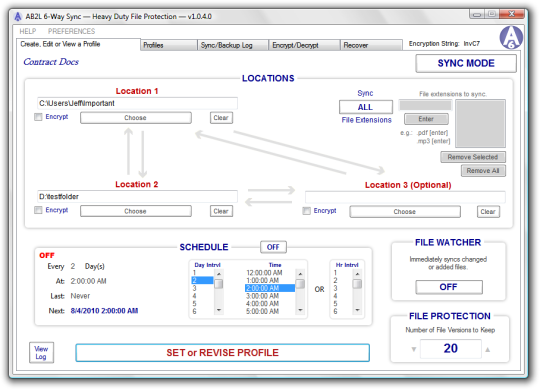Toggle the FILE WATCHER OFF button
This screenshot has width=540, height=390.
tap(449, 287)
